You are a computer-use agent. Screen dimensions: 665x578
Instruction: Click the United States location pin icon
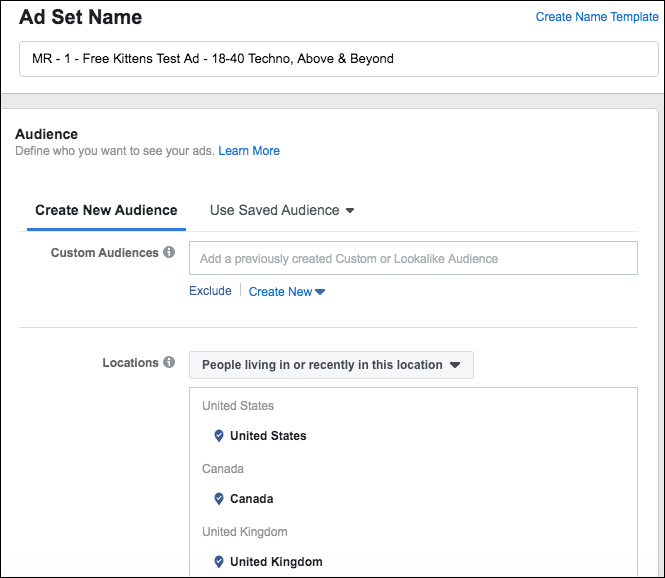point(219,436)
